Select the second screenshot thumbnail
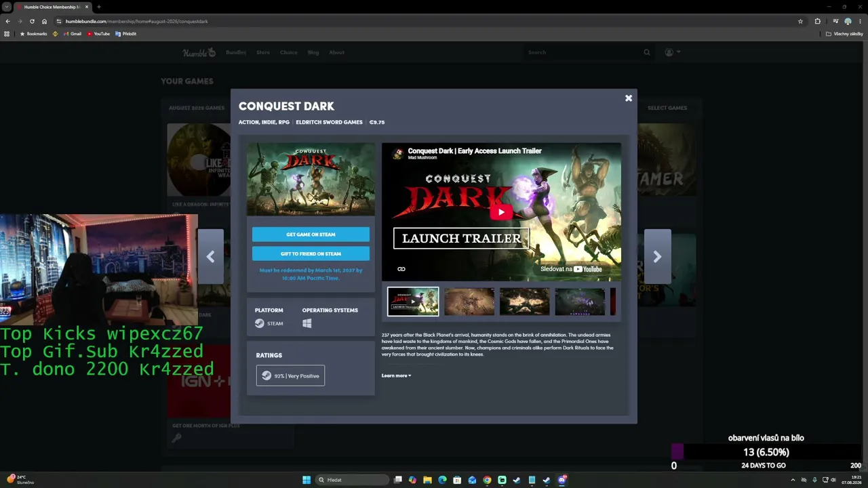The height and width of the screenshot is (488, 868). [469, 302]
